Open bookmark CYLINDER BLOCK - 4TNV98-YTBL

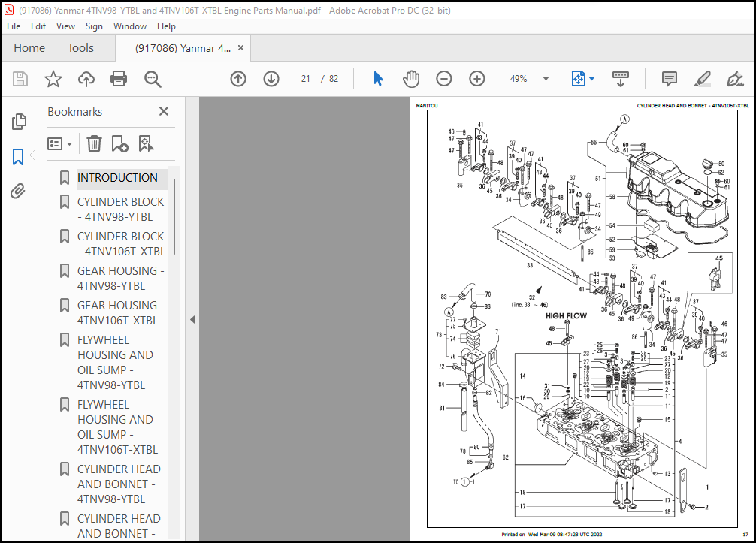click(x=120, y=209)
